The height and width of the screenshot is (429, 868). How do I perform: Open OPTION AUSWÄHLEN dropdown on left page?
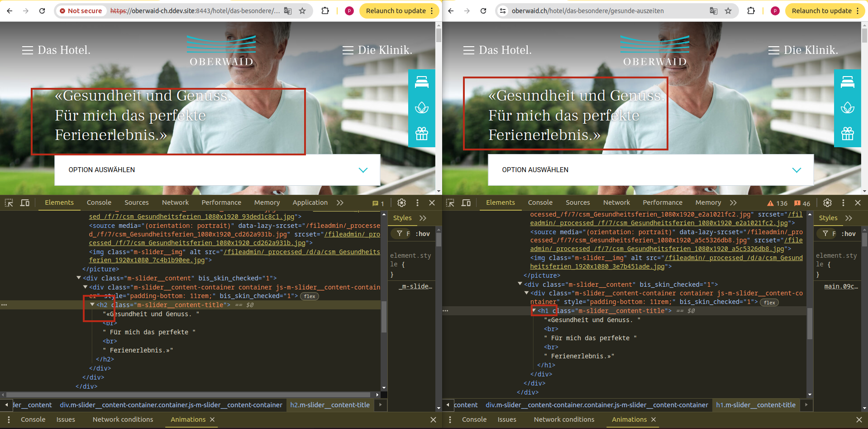[217, 170]
